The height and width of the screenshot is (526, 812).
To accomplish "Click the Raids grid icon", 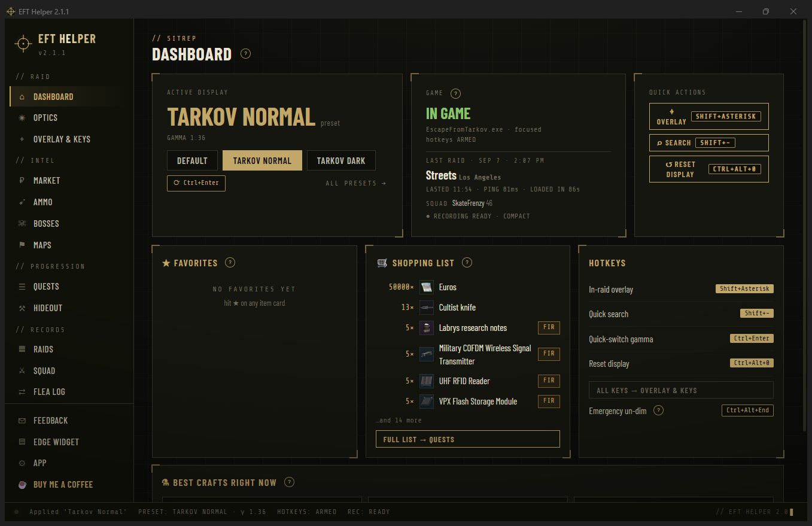I will click(22, 349).
